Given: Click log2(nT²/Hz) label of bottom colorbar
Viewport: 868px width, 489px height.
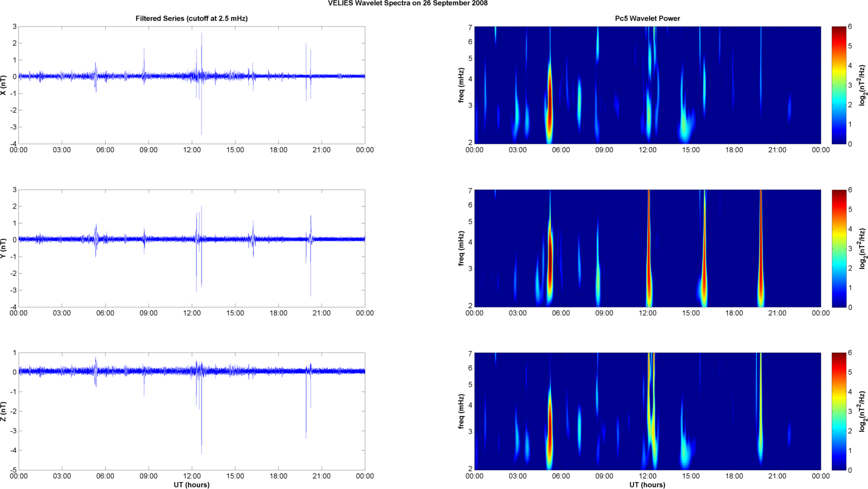Looking at the screenshot, I should click(862, 411).
